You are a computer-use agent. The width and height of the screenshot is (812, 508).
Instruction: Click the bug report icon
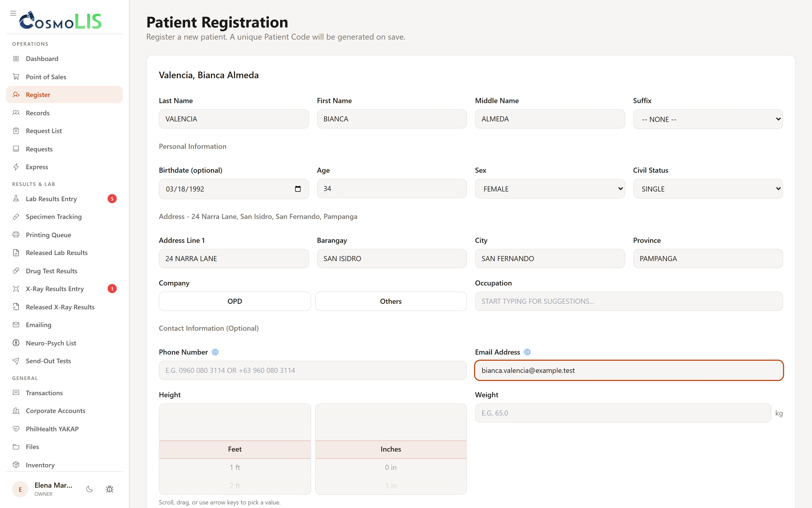tap(109, 489)
